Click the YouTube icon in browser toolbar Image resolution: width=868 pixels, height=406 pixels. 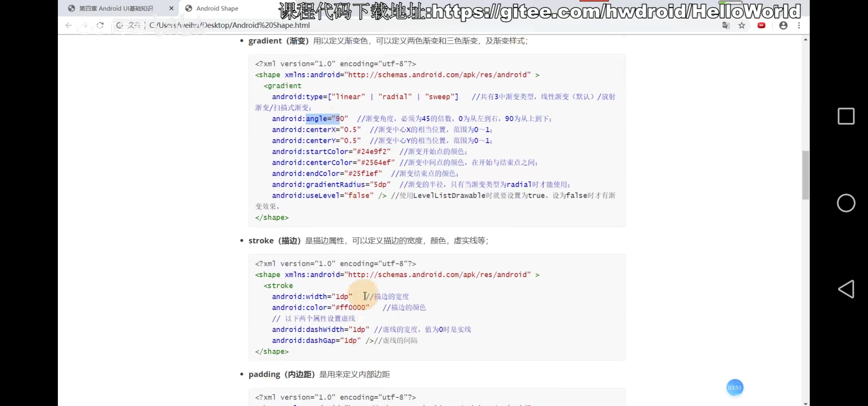point(762,26)
